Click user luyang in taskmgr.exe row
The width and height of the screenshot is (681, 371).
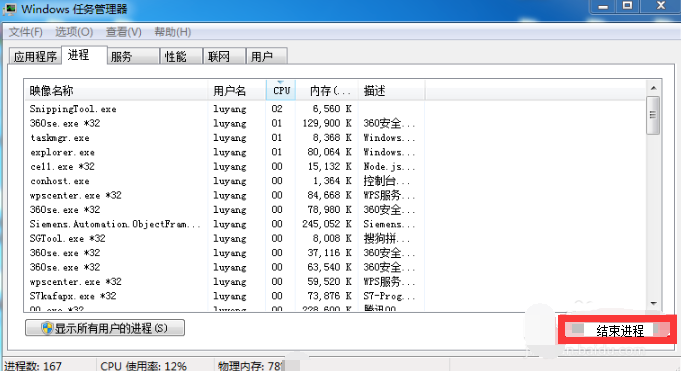click(x=230, y=138)
